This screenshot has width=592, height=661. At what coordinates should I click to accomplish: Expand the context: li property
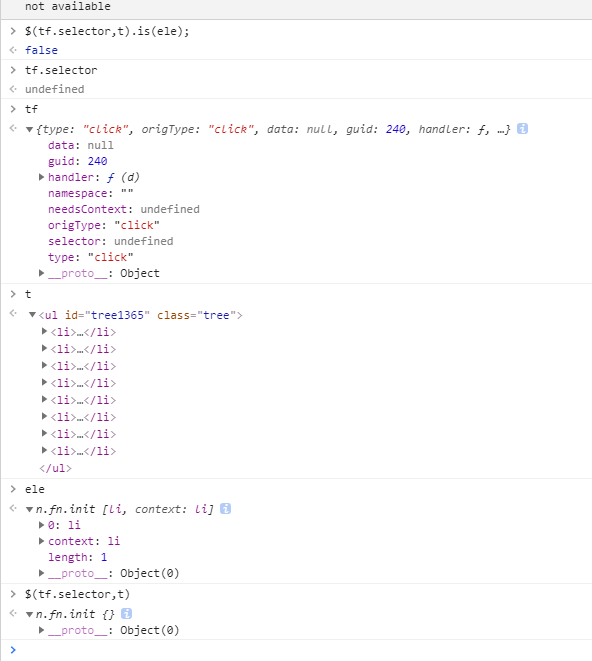(41, 541)
